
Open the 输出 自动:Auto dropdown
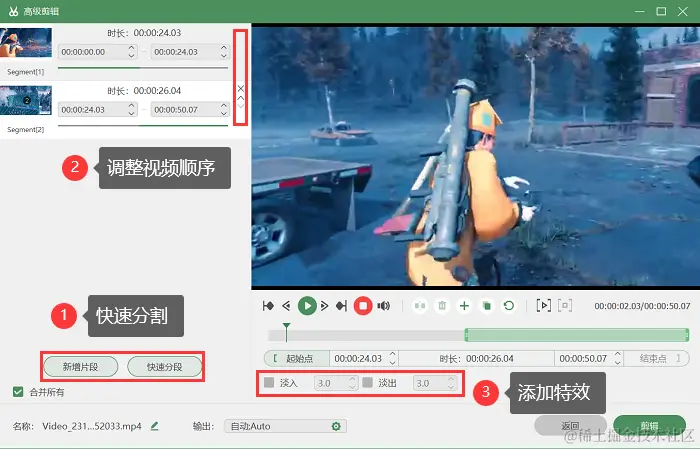(x=285, y=426)
